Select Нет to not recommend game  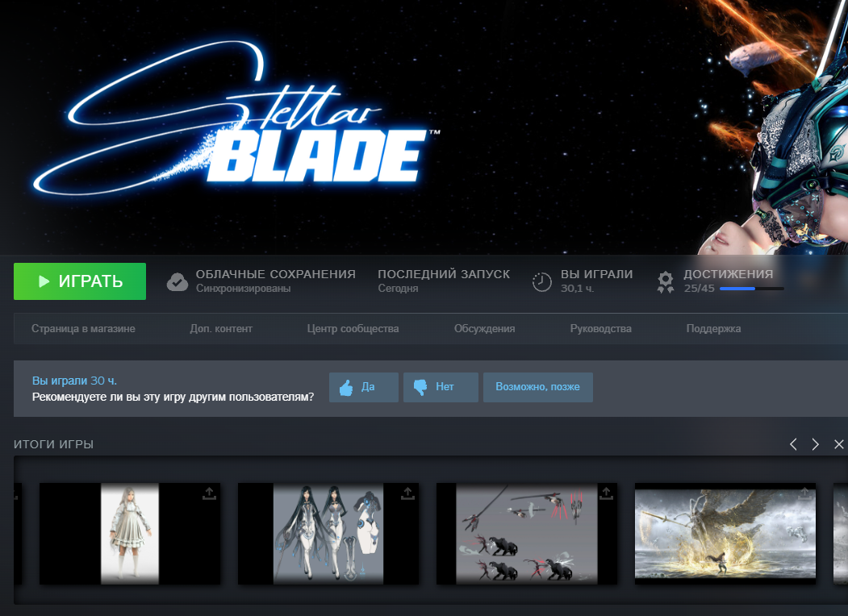(441, 387)
